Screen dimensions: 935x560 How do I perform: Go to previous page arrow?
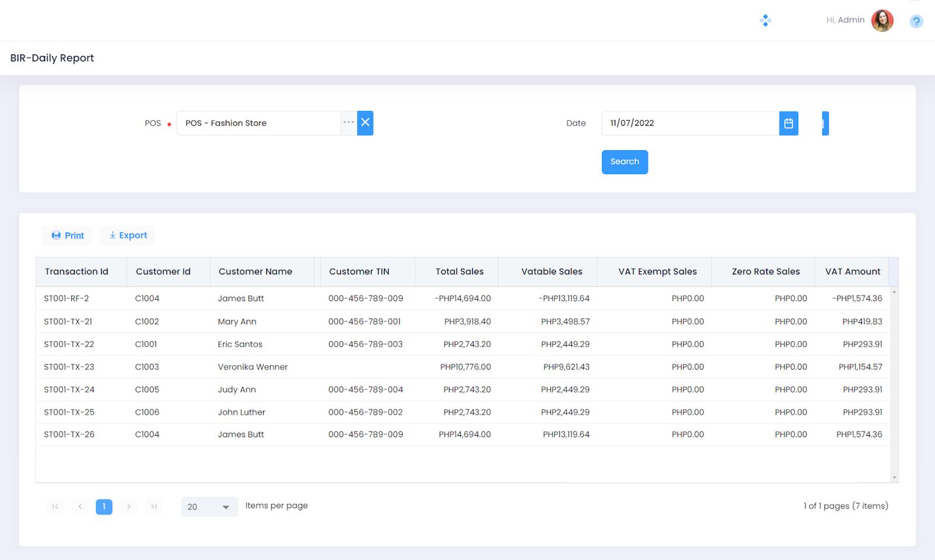pyautogui.click(x=79, y=506)
